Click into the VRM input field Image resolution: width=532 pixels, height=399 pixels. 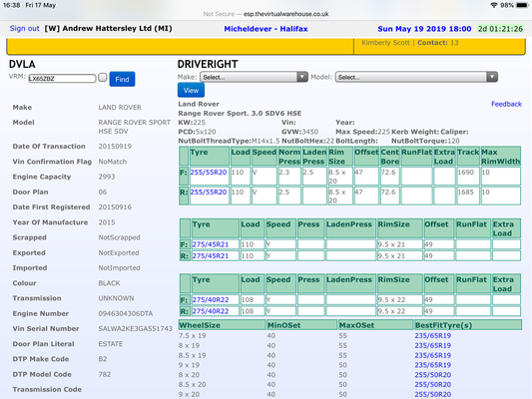(x=62, y=79)
